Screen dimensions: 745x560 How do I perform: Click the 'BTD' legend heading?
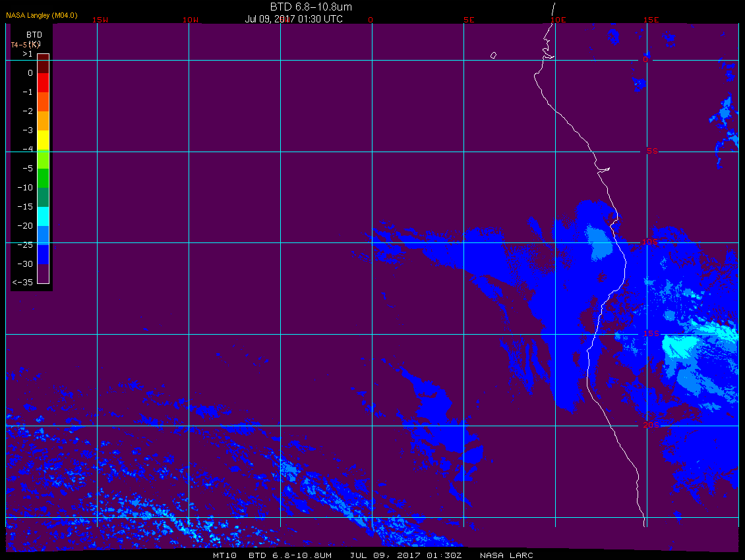[34, 35]
